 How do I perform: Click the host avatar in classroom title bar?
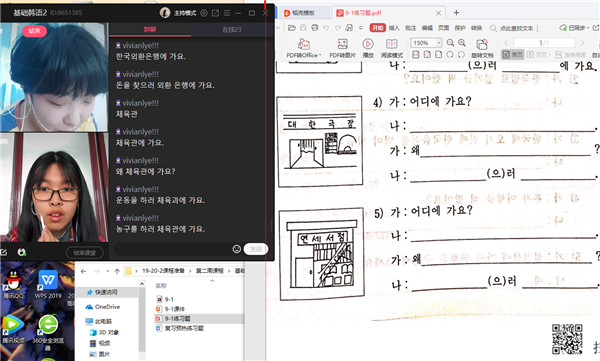[x=165, y=13]
